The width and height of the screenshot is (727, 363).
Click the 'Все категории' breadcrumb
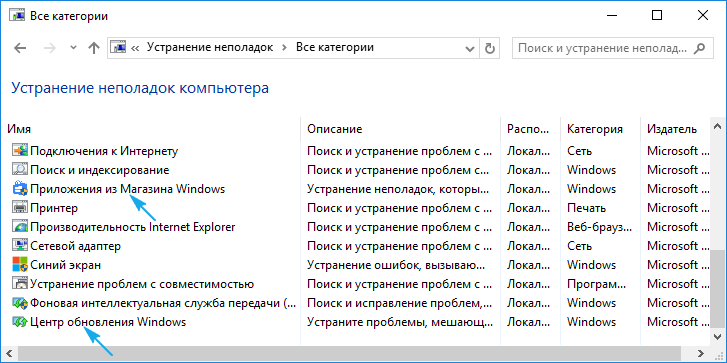coord(335,47)
